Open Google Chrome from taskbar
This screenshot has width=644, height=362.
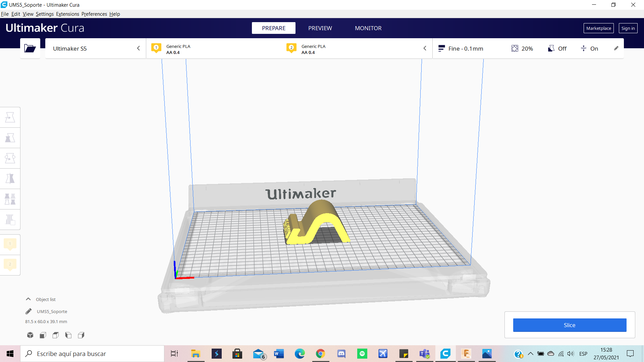320,354
